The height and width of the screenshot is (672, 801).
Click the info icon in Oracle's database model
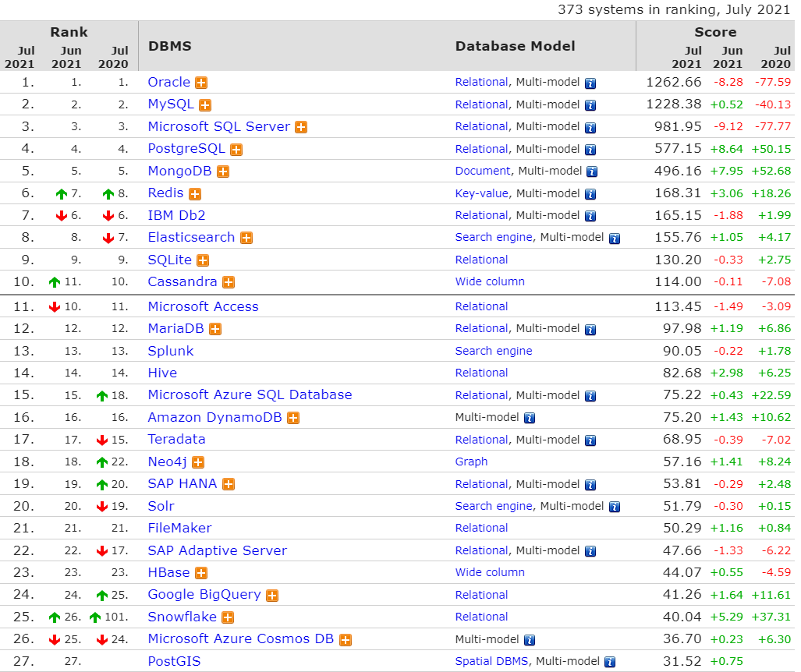[x=590, y=83]
